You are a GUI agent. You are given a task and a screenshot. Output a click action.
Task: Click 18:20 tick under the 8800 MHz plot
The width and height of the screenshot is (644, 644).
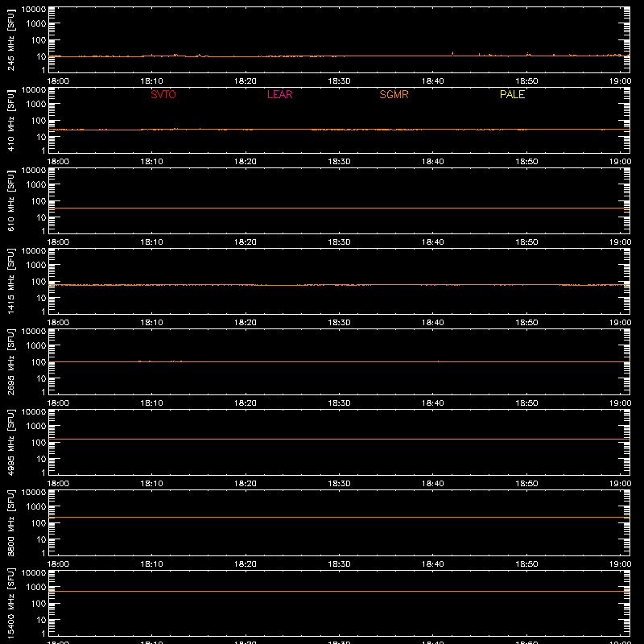point(246,564)
